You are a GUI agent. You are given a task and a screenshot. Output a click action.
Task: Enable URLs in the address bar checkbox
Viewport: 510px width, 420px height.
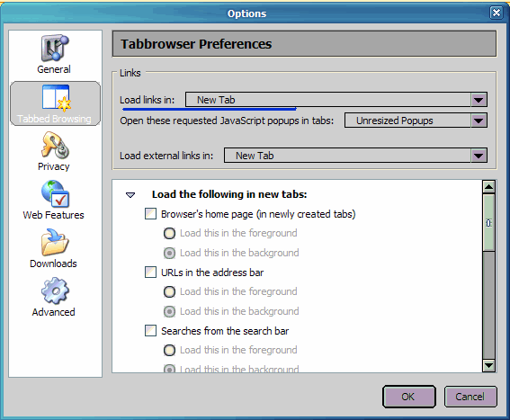coord(150,272)
